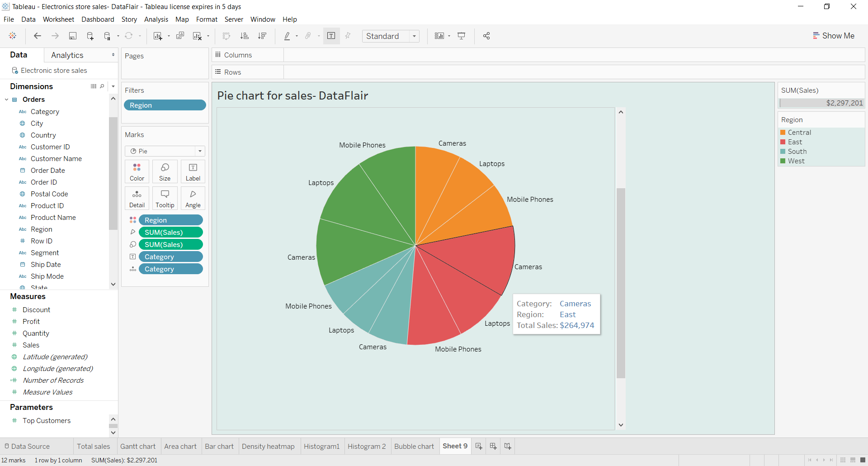
Task: Click the Size button in the Marks card
Action: (165, 171)
